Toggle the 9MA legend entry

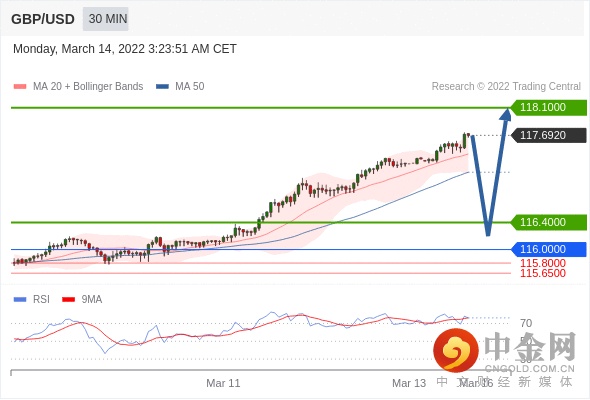tap(82, 300)
